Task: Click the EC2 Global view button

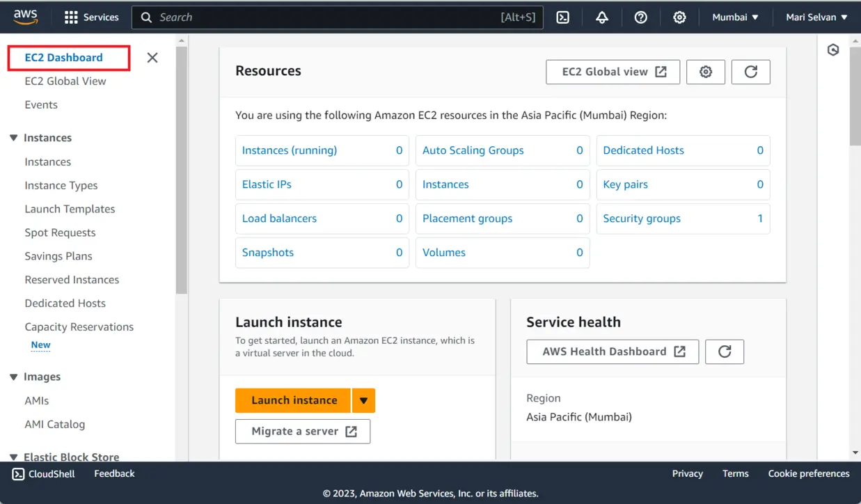Action: coord(613,72)
